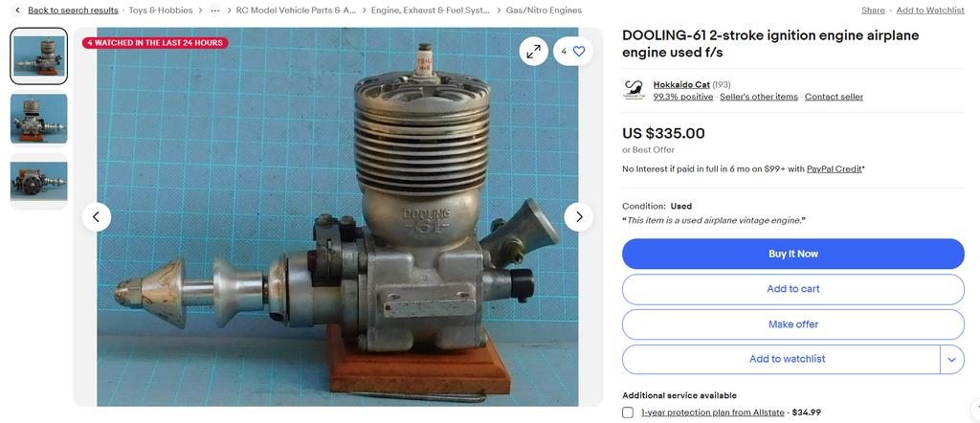
Task: Select the third engine thumbnail
Action: pyautogui.click(x=38, y=181)
